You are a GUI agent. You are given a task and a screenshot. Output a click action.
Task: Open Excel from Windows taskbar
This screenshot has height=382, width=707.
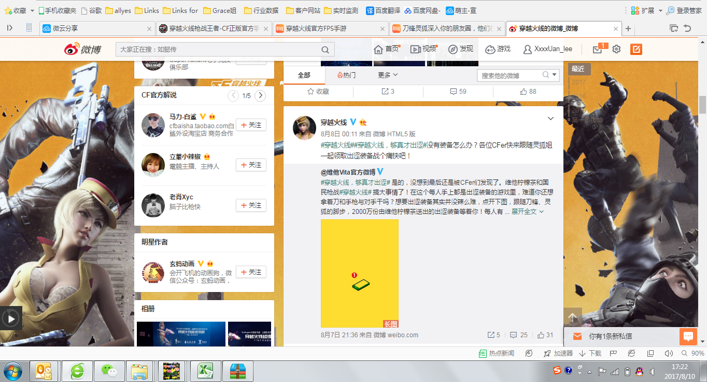point(205,372)
